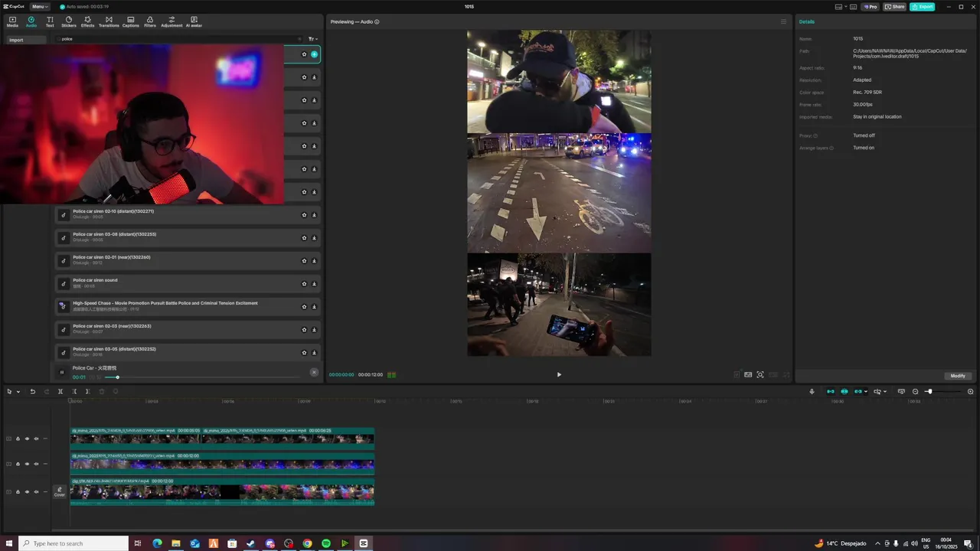Switch to the Text tab
The width and height of the screenshot is (980, 551).
coord(50,21)
